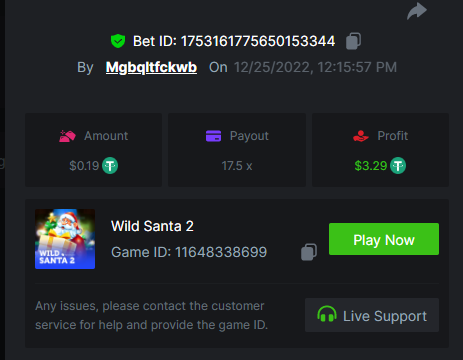
Task: Click the Game ID 11648338699 text
Action: coord(189,252)
